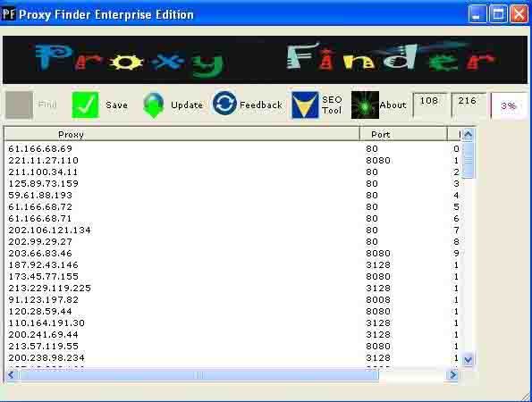Click port 80 in 61.166.68.69 row

[372, 149]
